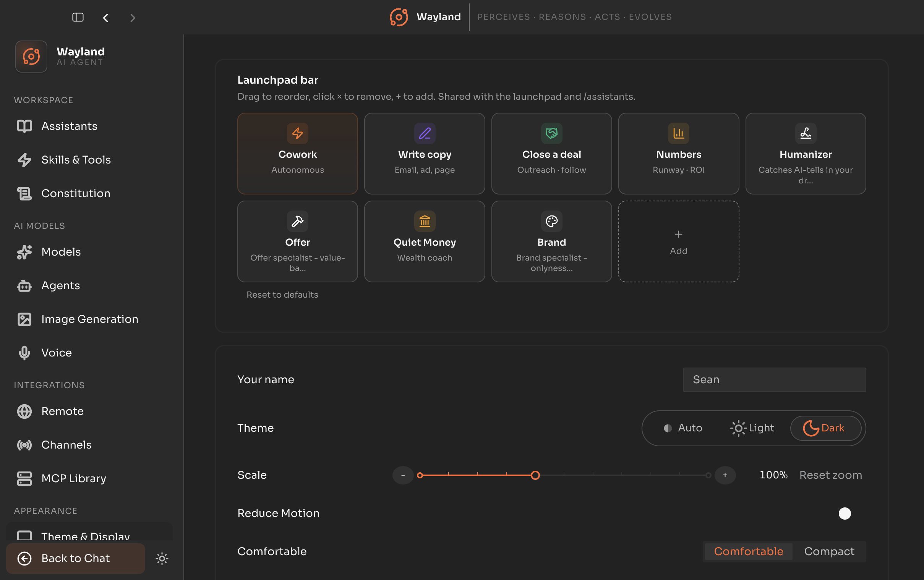924x580 pixels.
Task: Choose Compact density
Action: (x=829, y=552)
